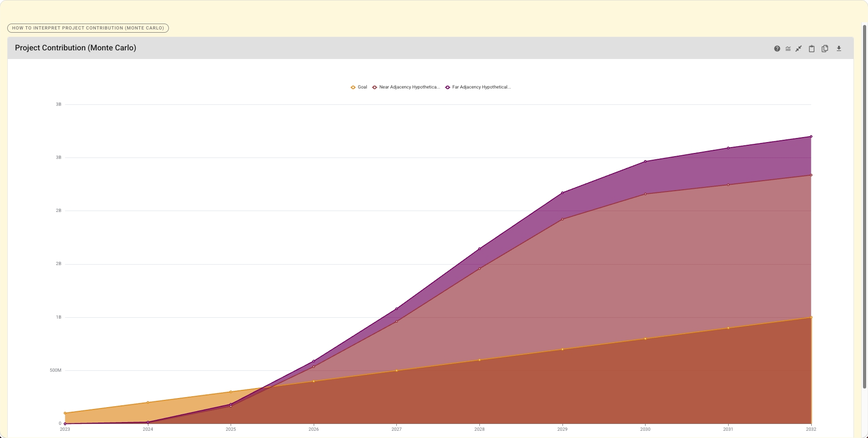868x438 pixels.
Task: Collapse chart with the inward arrows icon
Action: [799, 49]
